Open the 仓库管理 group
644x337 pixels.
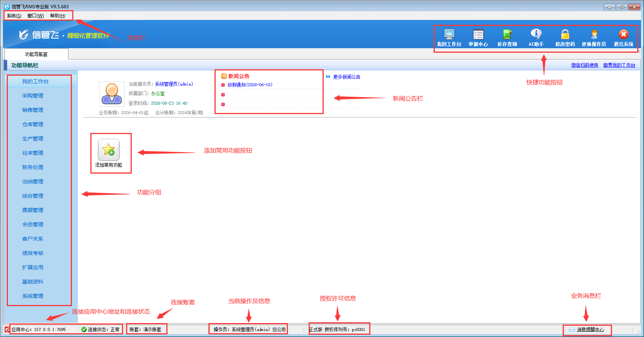point(33,124)
